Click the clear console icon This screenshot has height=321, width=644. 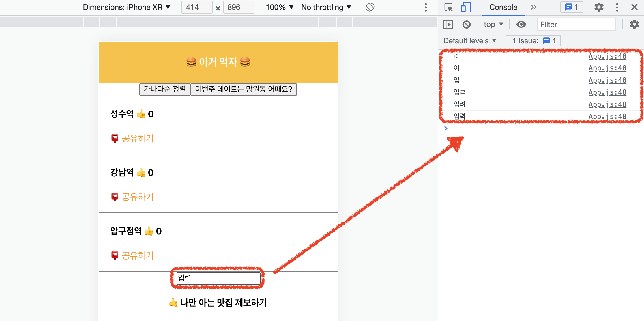click(466, 25)
